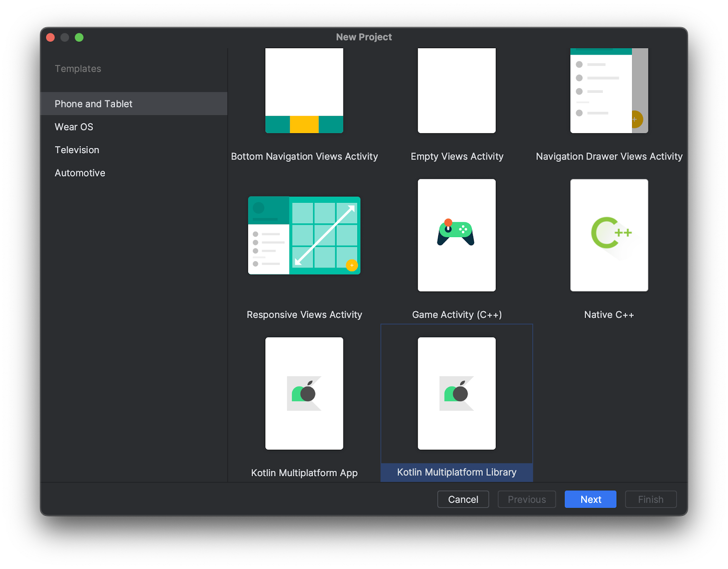Choose the Empty Views Activity template thumbnail

[456, 91]
